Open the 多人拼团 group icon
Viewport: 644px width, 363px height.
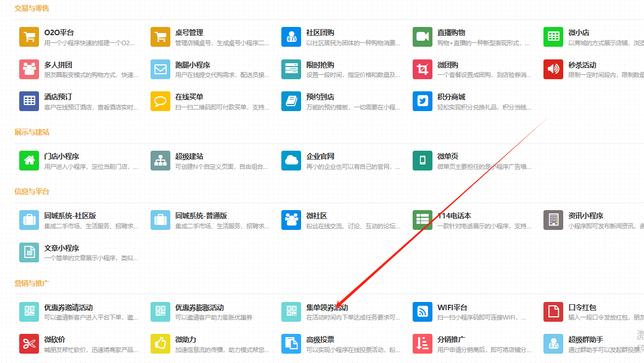point(29,69)
